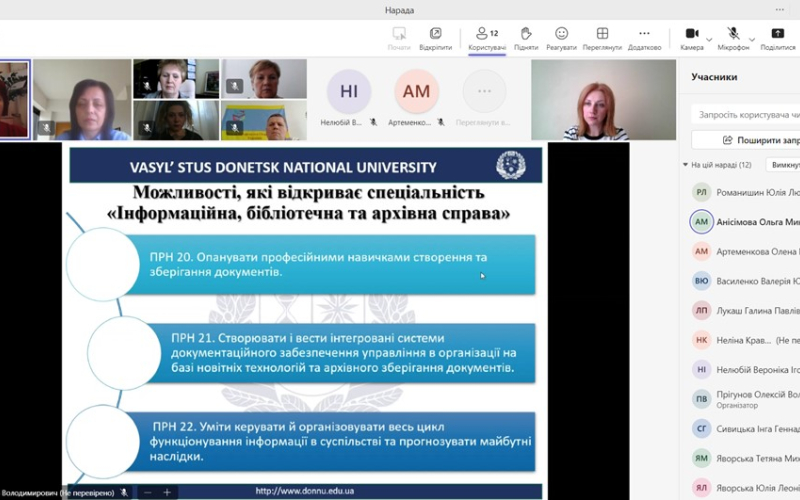This screenshot has width=800, height=500.
Task: Click the ВЮ avatar in participant list
Action: tap(702, 281)
